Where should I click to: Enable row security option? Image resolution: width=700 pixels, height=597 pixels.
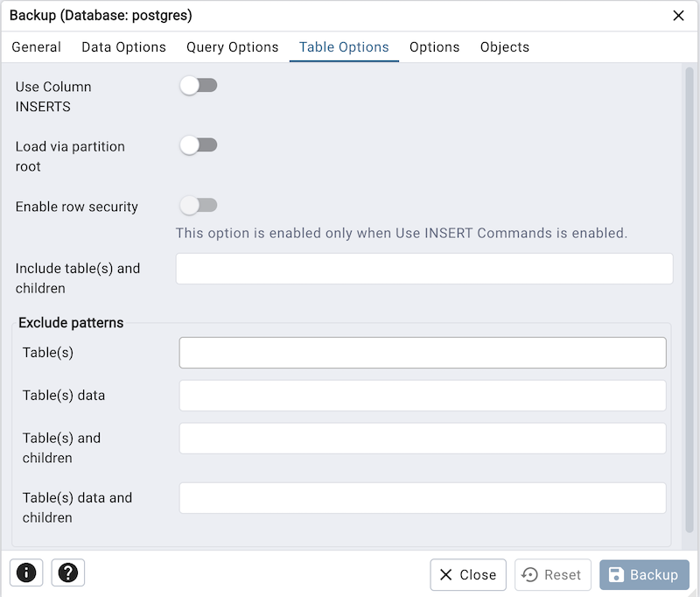(199, 205)
